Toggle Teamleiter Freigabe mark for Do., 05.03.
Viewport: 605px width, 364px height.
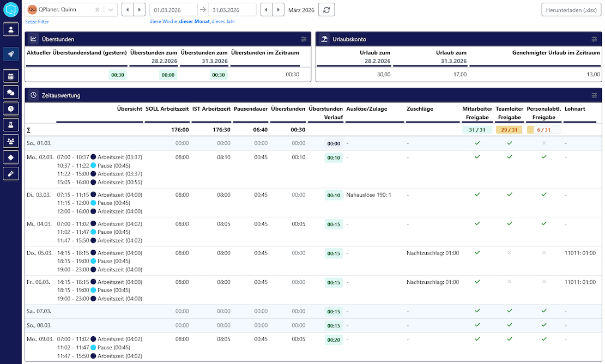[x=509, y=252]
